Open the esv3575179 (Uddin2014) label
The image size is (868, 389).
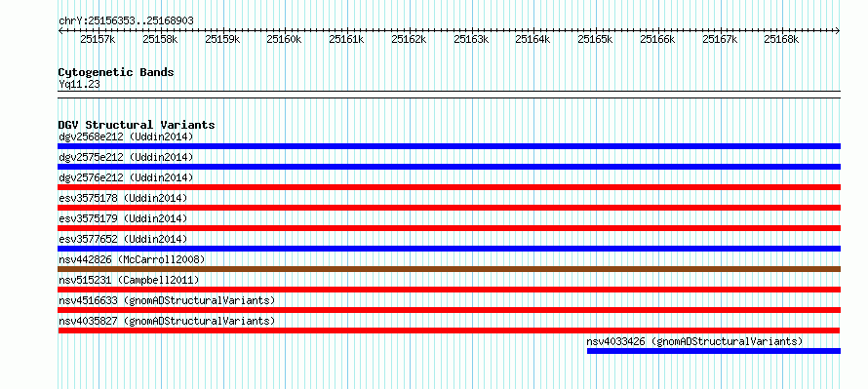tap(123, 218)
